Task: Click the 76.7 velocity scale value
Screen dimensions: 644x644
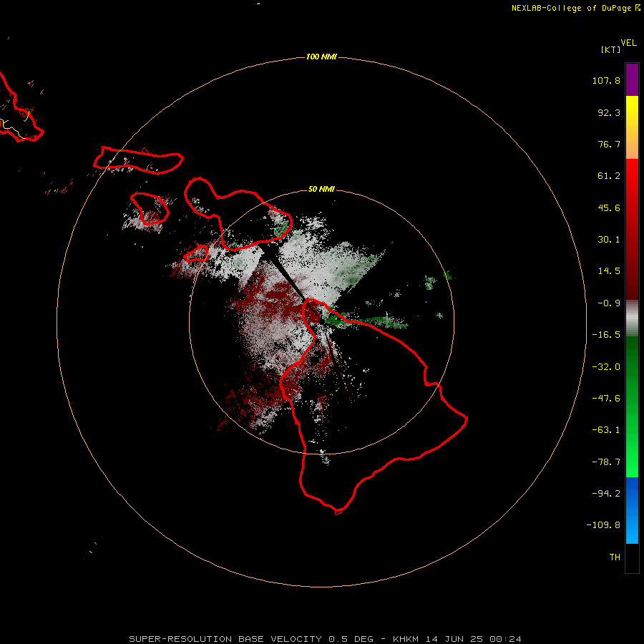Action: (x=609, y=144)
